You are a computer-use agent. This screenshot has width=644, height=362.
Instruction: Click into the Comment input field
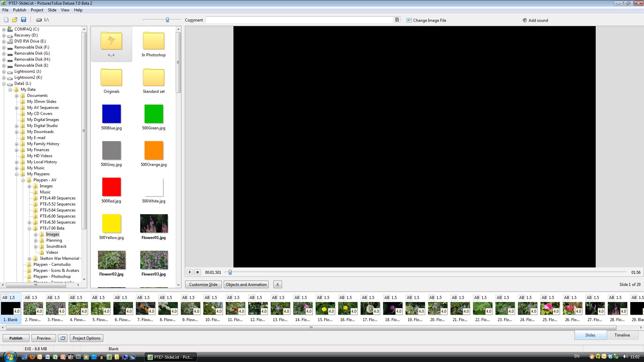coord(299,20)
